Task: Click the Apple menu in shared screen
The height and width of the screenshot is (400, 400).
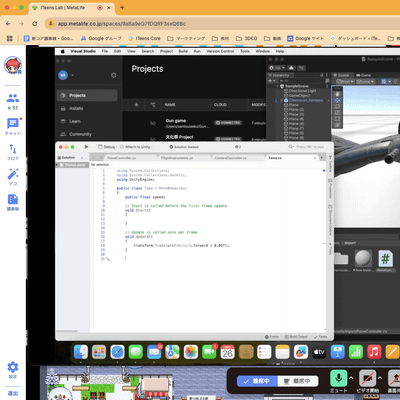Action: 62,51
